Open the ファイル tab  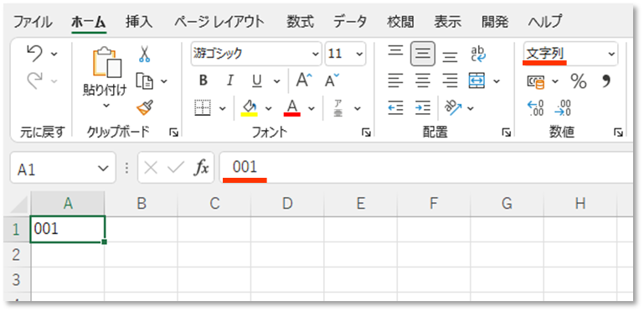pos(33,21)
